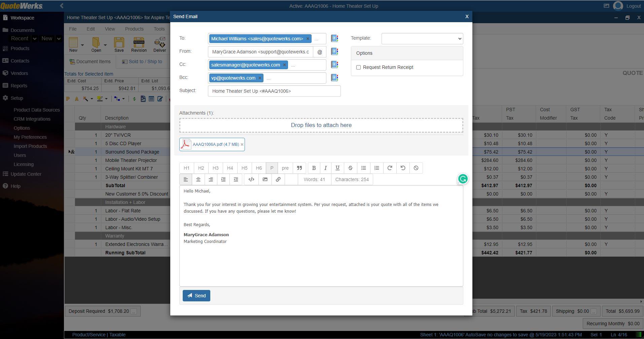644x339 pixels.
Task: Open address book for Bcc field
Action: [334, 78]
